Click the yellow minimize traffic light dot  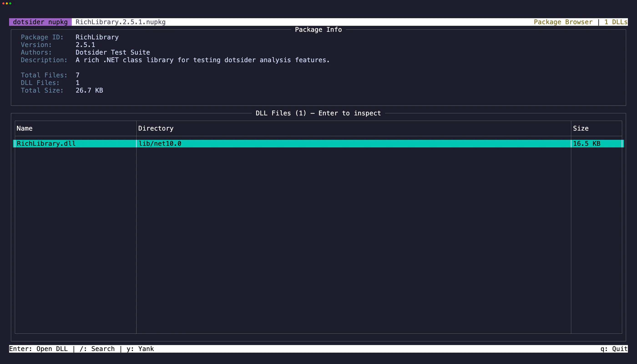click(7, 3)
